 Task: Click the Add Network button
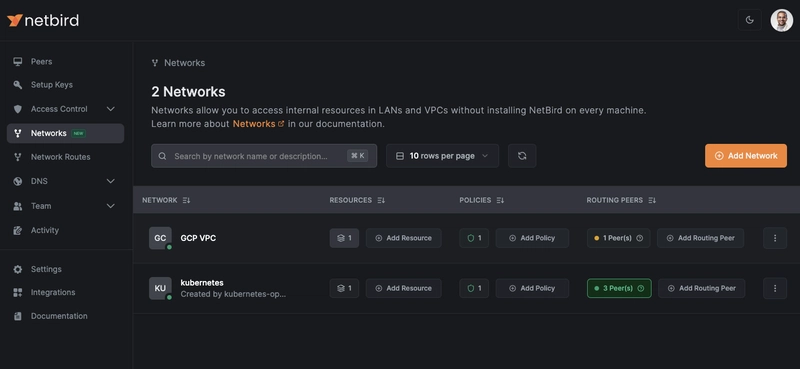pyautogui.click(x=746, y=156)
